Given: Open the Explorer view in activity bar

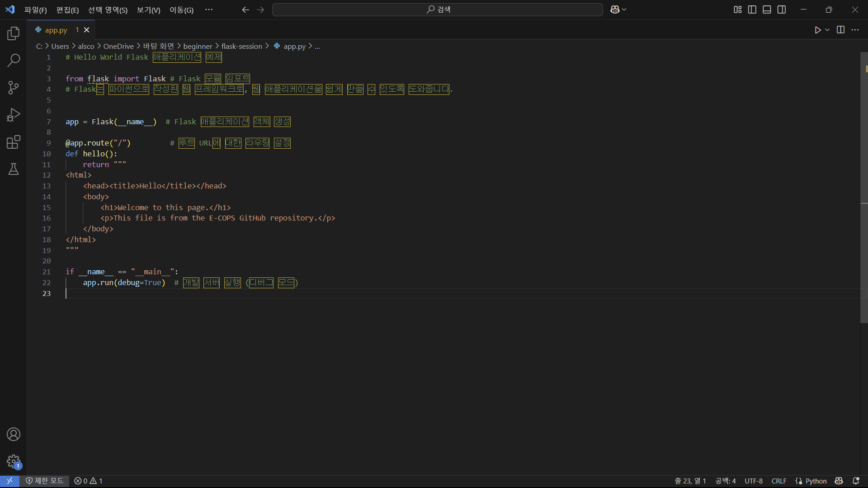Looking at the screenshot, I should (14, 33).
